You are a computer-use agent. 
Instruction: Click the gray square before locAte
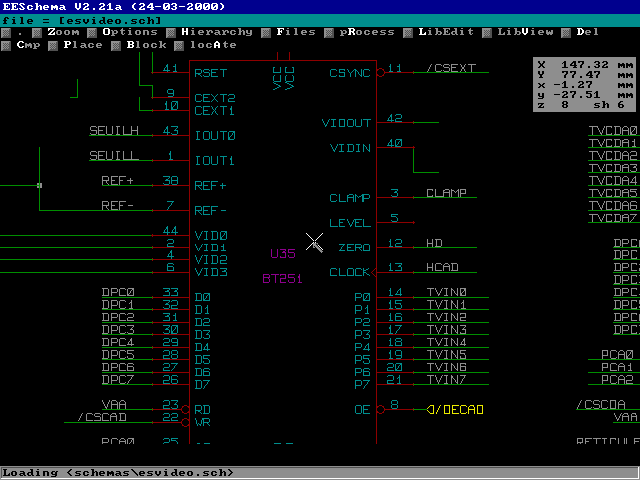point(179,46)
